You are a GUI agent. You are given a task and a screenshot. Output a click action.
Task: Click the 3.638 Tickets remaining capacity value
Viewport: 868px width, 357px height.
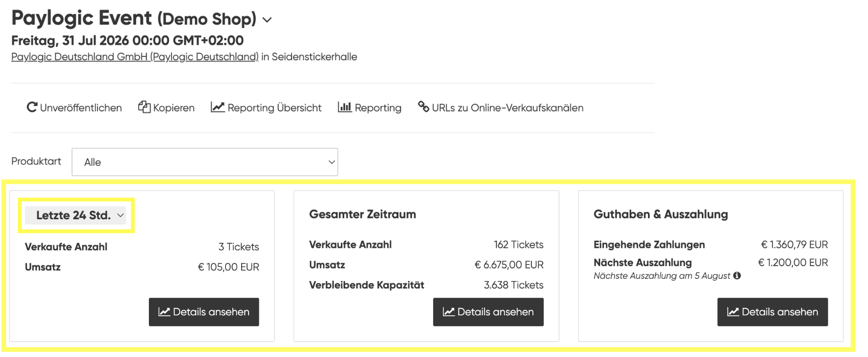point(514,285)
